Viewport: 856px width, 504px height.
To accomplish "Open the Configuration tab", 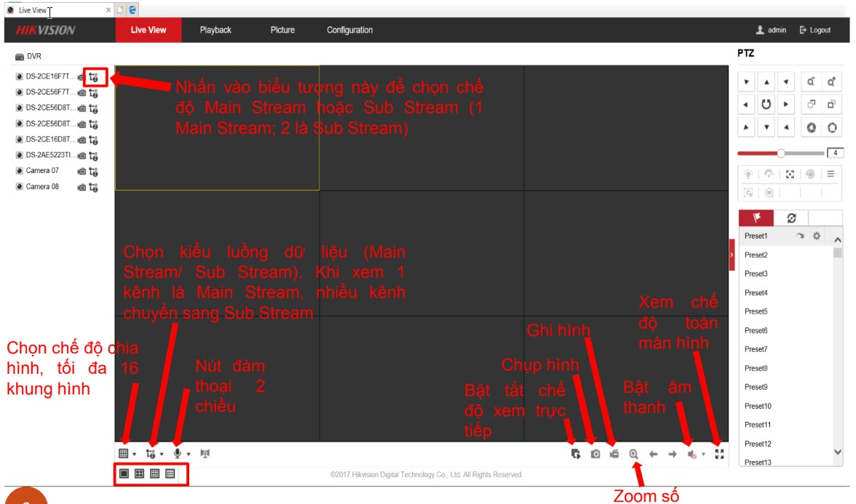I will click(349, 30).
